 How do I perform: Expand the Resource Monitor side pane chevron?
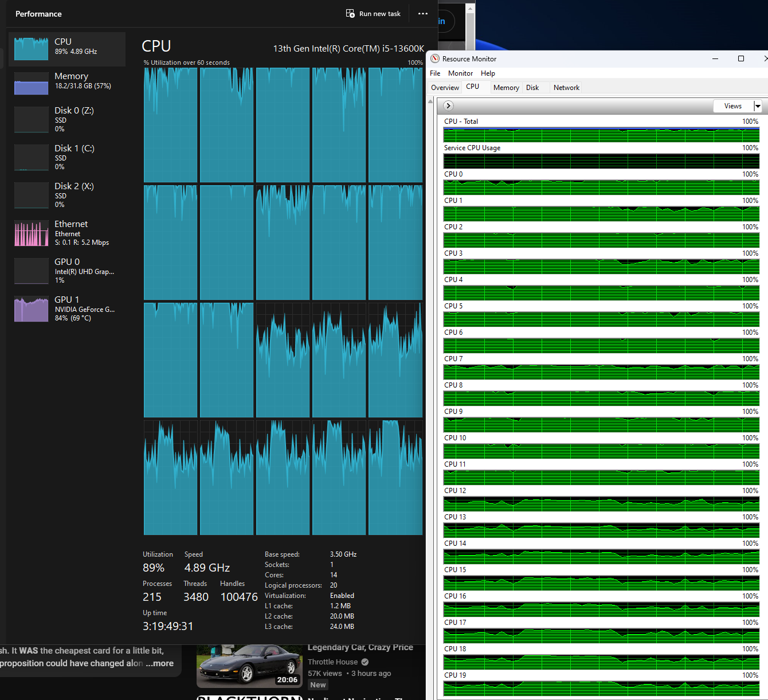[449, 105]
